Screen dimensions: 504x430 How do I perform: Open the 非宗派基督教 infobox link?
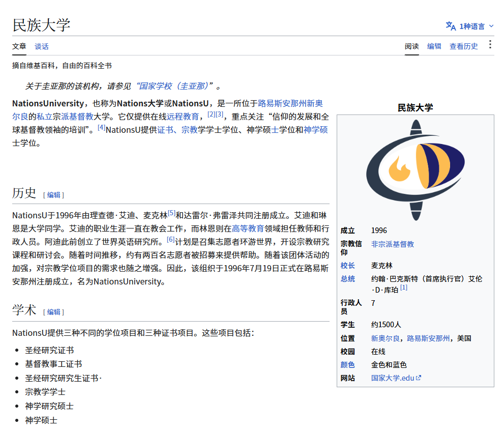[393, 244]
